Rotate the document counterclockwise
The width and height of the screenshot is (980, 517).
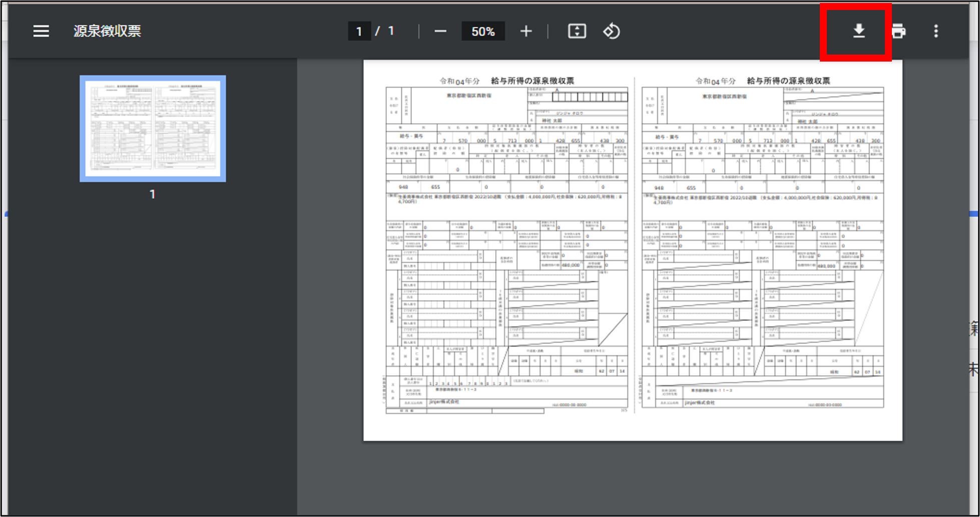(611, 32)
